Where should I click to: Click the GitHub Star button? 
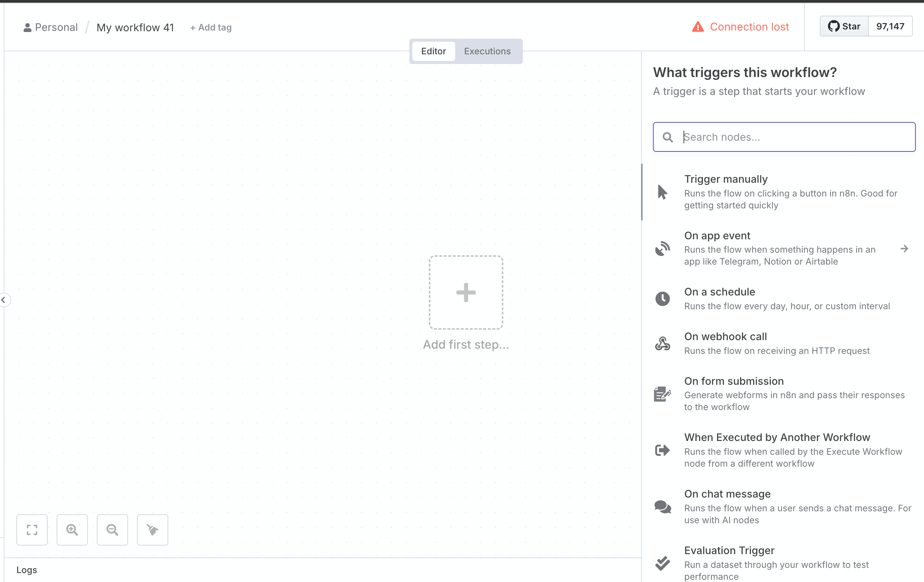844,26
